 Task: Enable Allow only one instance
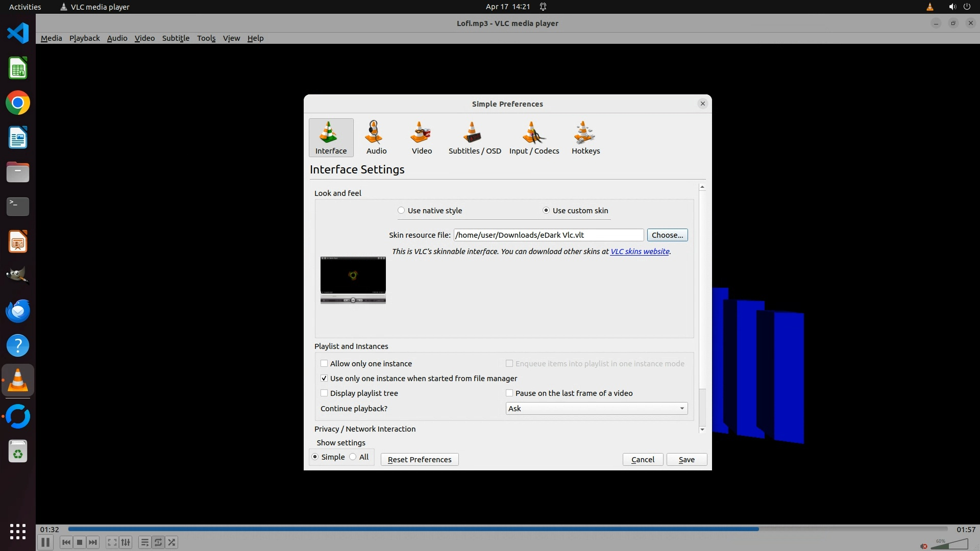pyautogui.click(x=324, y=363)
